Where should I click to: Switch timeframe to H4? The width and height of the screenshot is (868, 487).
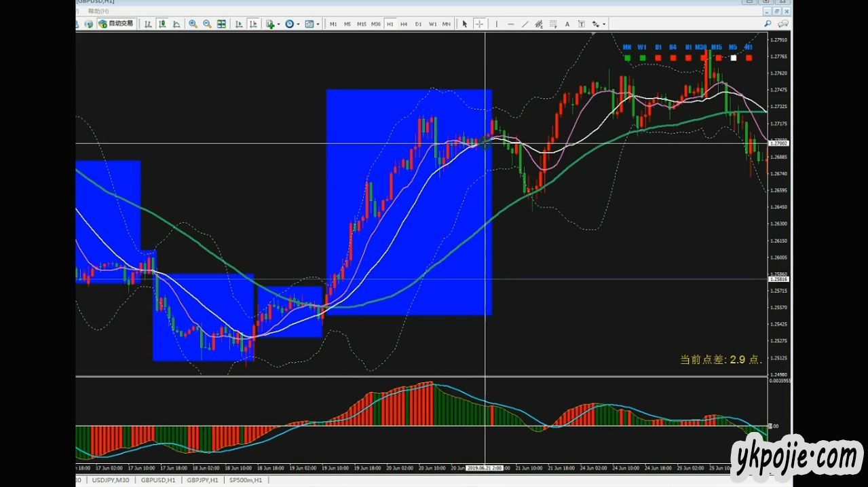[404, 24]
